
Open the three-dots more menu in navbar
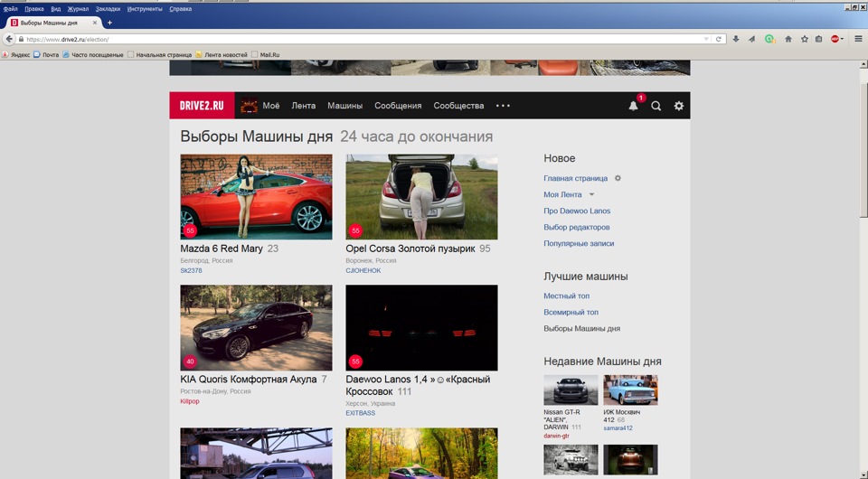pyautogui.click(x=503, y=106)
